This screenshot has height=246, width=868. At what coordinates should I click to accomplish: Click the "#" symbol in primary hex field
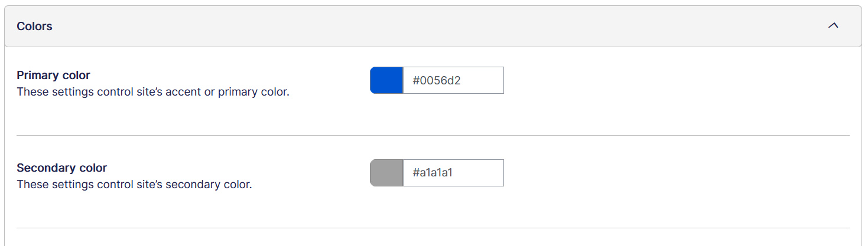coord(416,80)
